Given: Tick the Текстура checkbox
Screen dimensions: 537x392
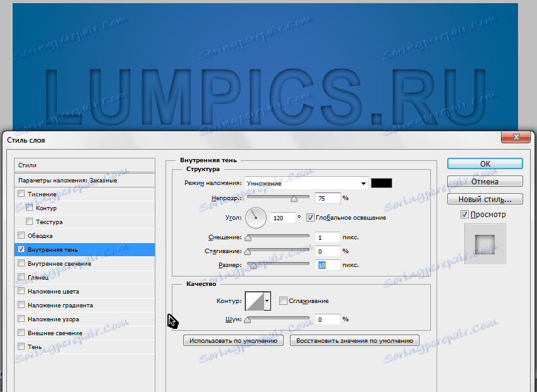Looking at the screenshot, I should [30, 222].
